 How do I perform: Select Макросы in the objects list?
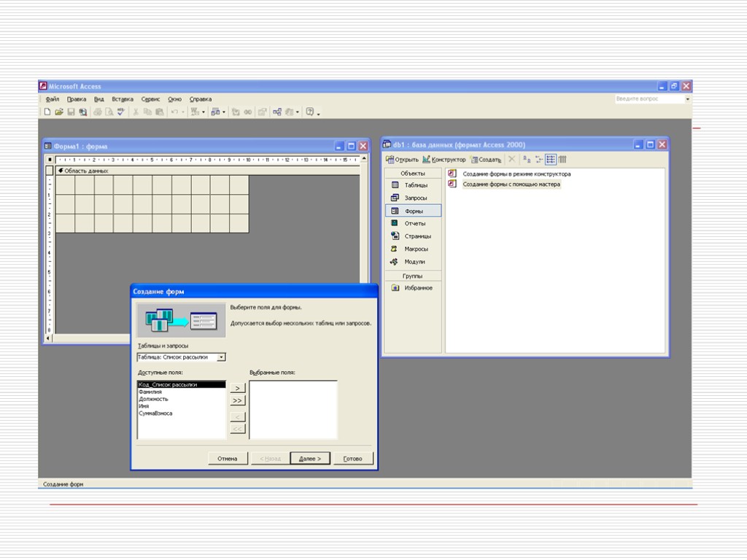[x=413, y=249]
